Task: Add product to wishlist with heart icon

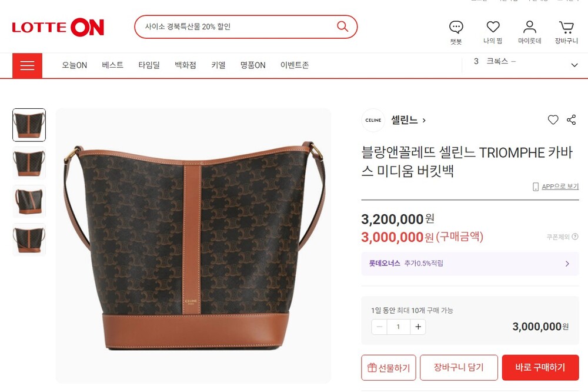Action: (x=553, y=120)
